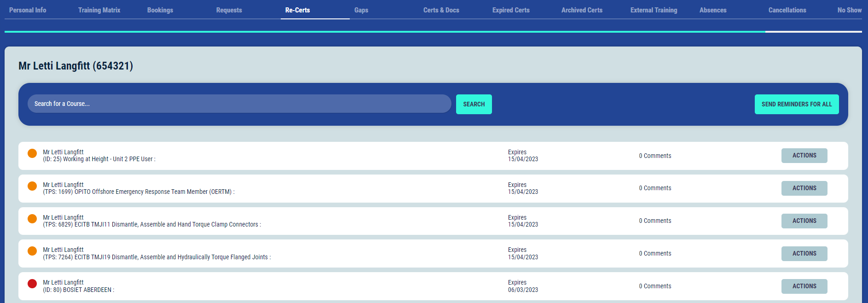Open the Expired Certs tab
Viewport: 868px width, 303px height.
click(x=511, y=10)
